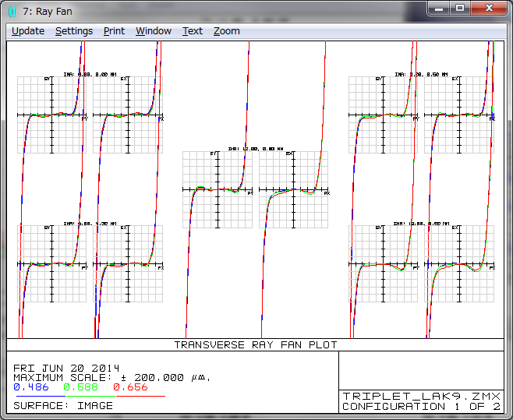Minimize the Ray Fan window

(439, 9)
